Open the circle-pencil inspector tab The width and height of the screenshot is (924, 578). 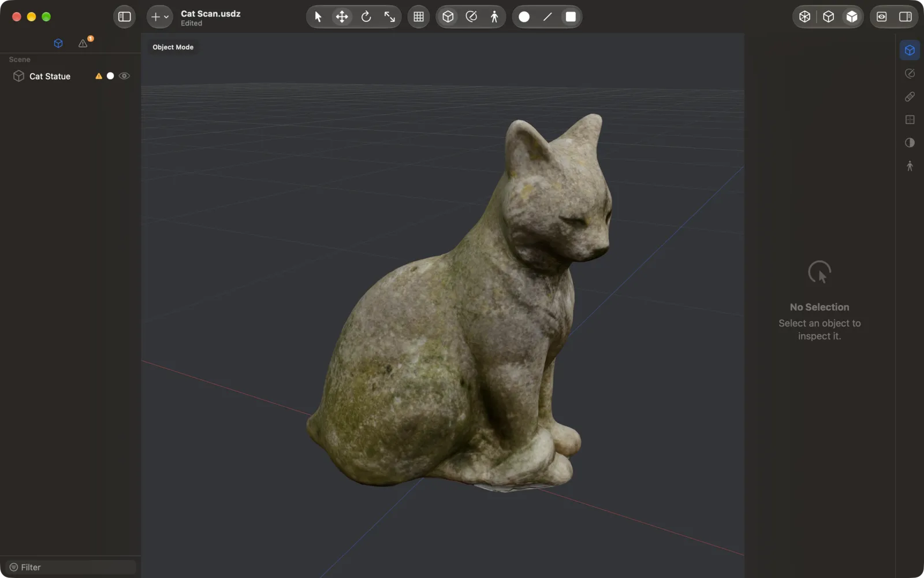[x=910, y=73]
